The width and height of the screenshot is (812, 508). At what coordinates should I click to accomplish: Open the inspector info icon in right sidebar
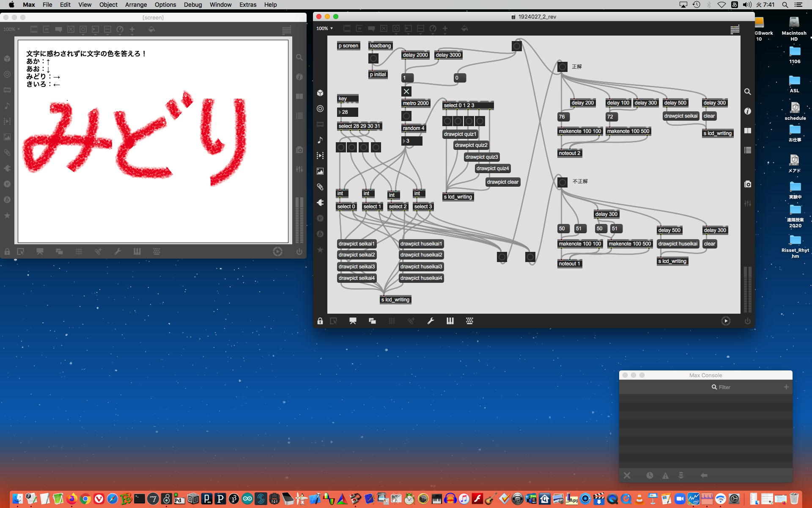[x=747, y=111]
